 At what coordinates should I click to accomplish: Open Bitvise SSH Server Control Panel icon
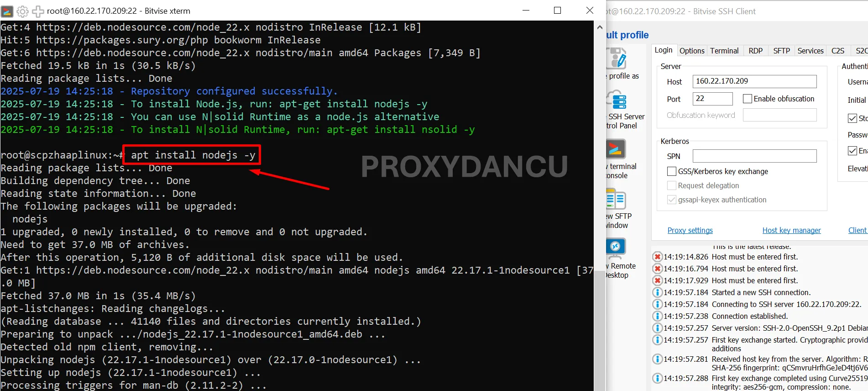[x=616, y=100]
